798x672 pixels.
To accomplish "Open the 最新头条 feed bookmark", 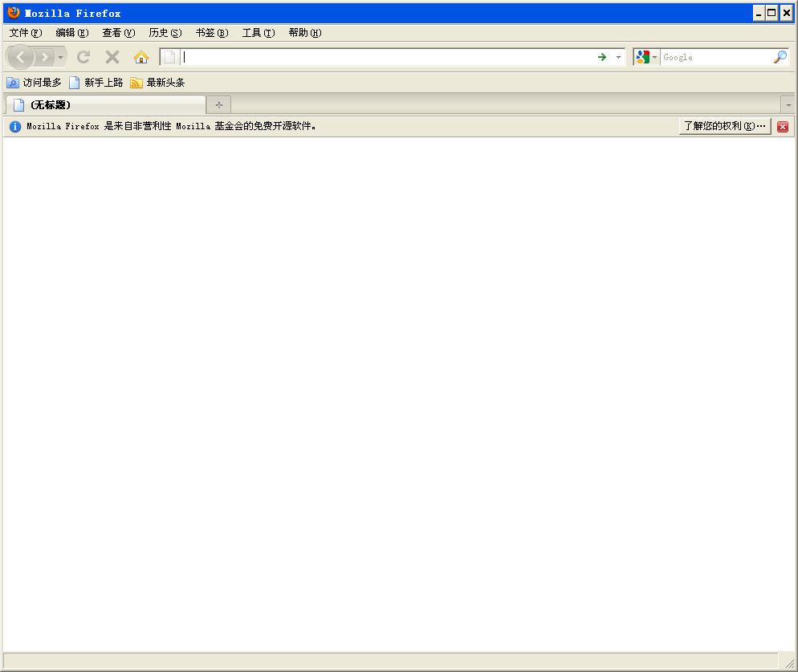I will tap(157, 83).
